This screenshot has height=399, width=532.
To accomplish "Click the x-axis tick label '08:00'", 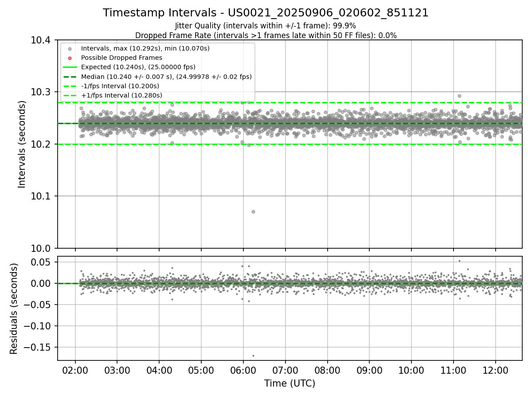I will point(327,370).
